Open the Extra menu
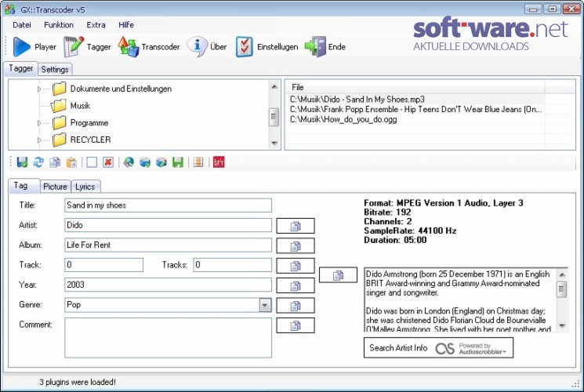The height and width of the screenshot is (392, 584). coord(96,25)
